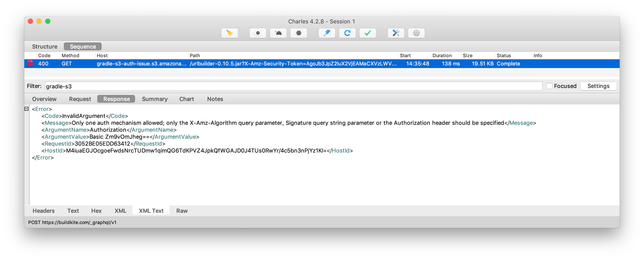Switch to the Structure view
This screenshot has height=260, width=644.
click(x=45, y=47)
